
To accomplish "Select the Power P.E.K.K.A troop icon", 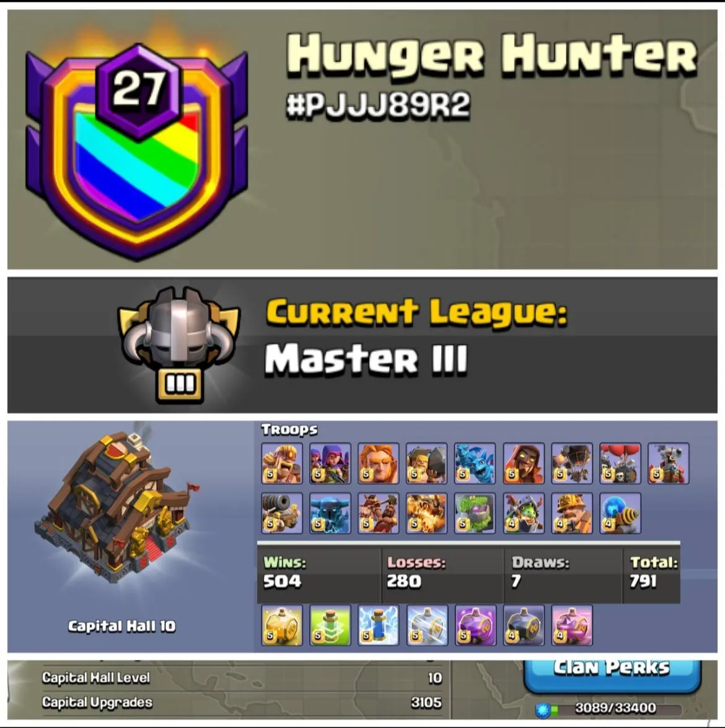I will (330, 513).
